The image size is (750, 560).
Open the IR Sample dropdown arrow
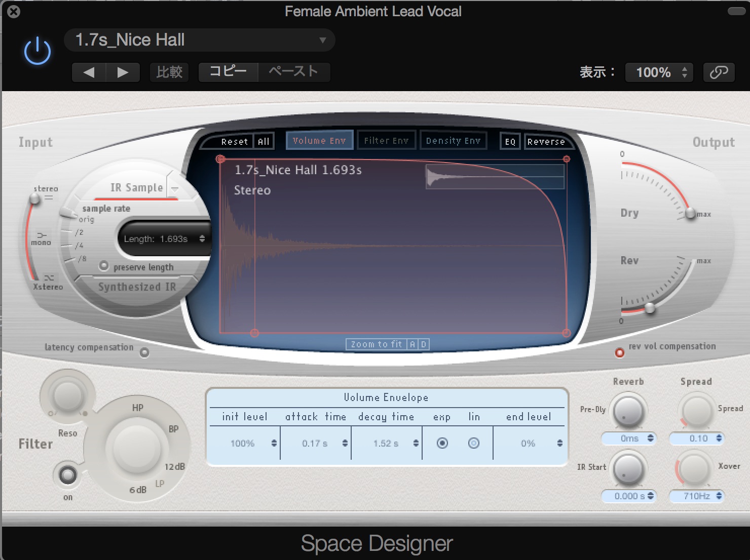175,188
